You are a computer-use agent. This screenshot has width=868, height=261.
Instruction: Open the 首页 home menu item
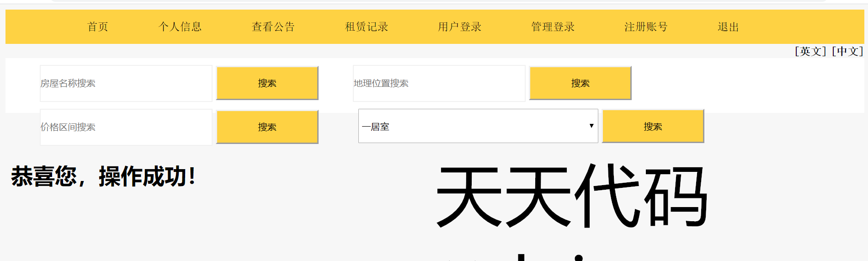[97, 27]
